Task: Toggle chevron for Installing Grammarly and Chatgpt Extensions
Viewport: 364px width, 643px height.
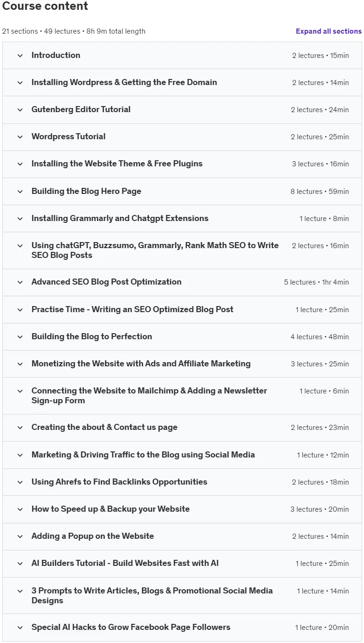Action: click(20, 219)
